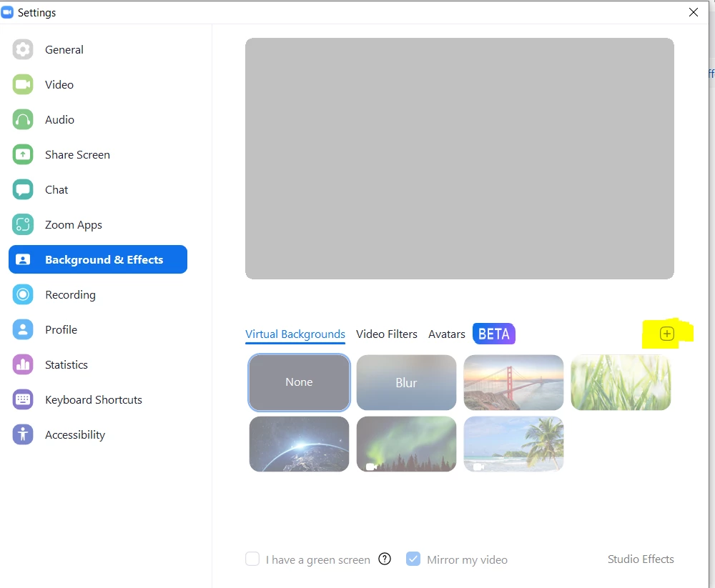
Task: Open the General settings label
Action: tap(64, 50)
